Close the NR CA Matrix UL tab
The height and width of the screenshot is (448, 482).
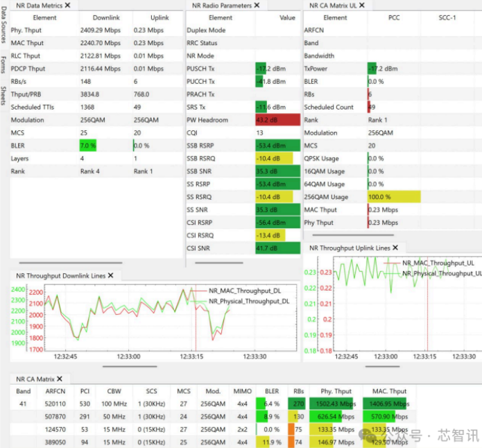[361, 5]
